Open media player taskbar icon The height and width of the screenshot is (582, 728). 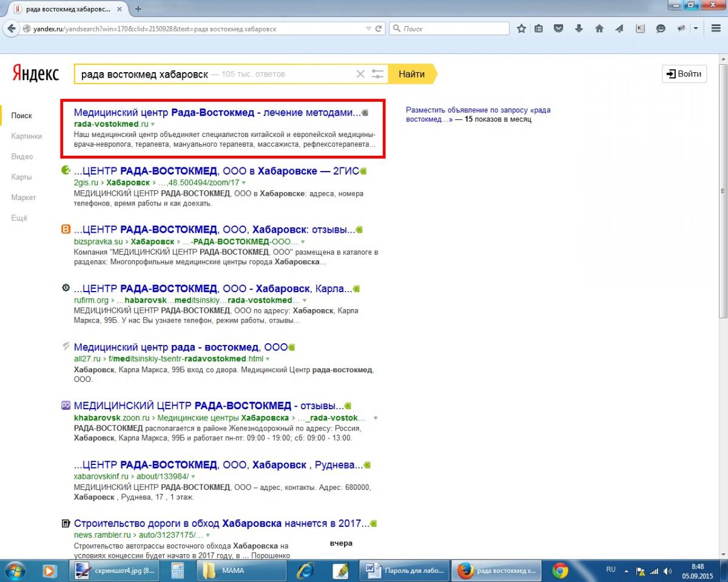coord(49,570)
